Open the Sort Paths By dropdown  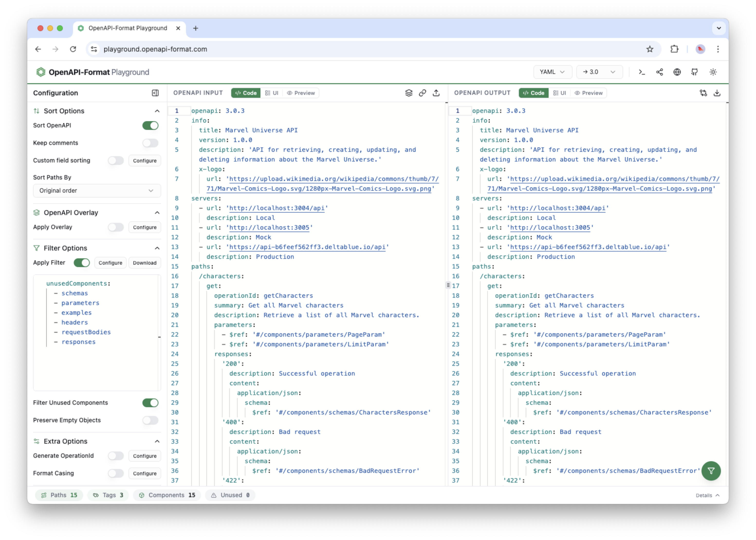pyautogui.click(x=96, y=190)
